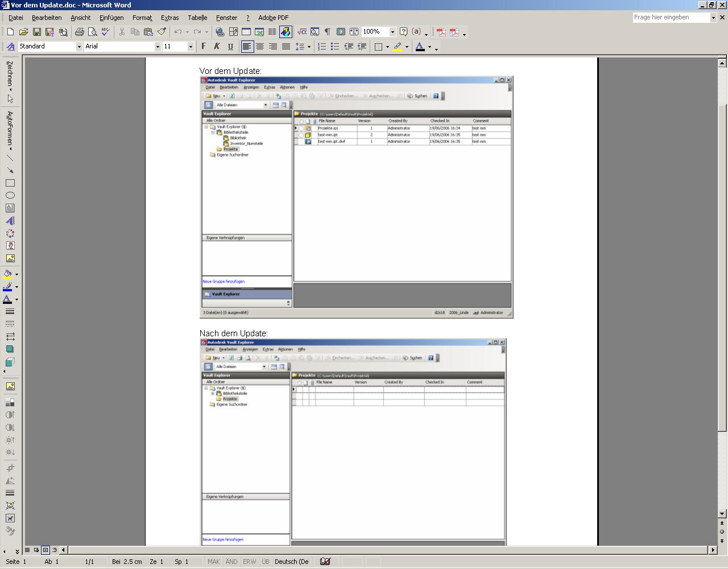Type a question in the 'Frage hier eingeben' box
The height and width of the screenshot is (569, 728).
tap(671, 18)
